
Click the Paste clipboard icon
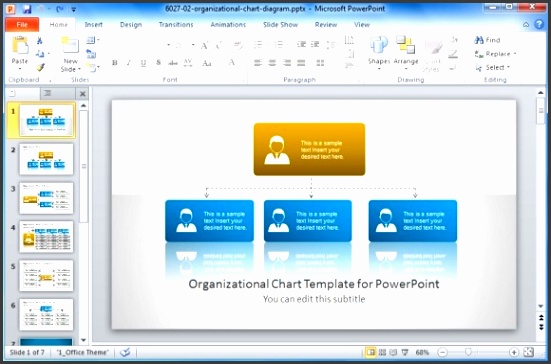20,46
